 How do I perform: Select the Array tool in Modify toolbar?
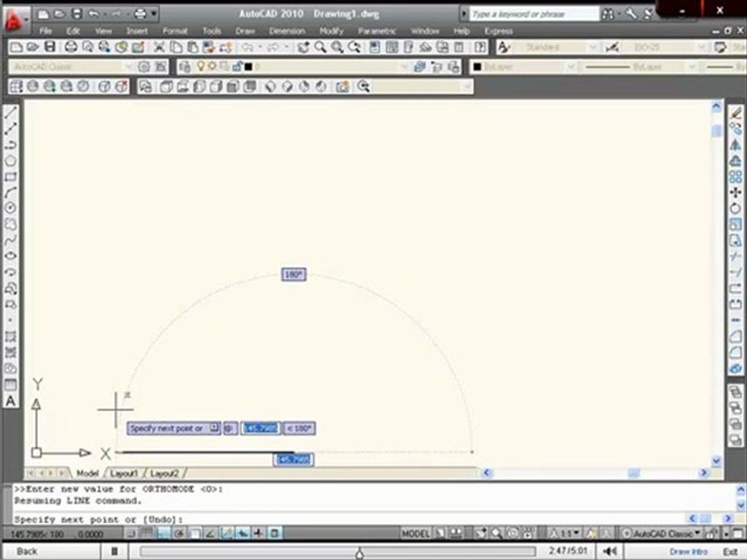[735, 177]
